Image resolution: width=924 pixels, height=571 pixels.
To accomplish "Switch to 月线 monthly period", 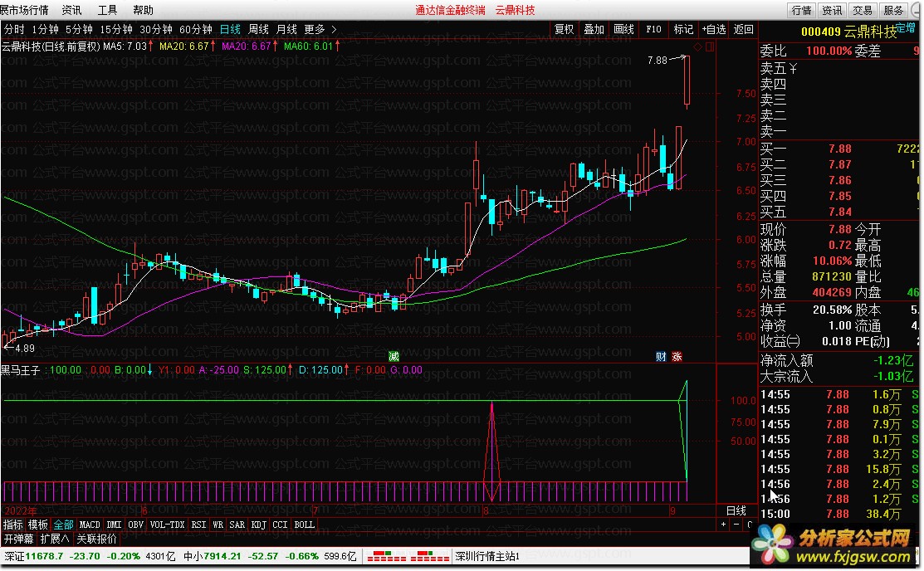I will (286, 29).
